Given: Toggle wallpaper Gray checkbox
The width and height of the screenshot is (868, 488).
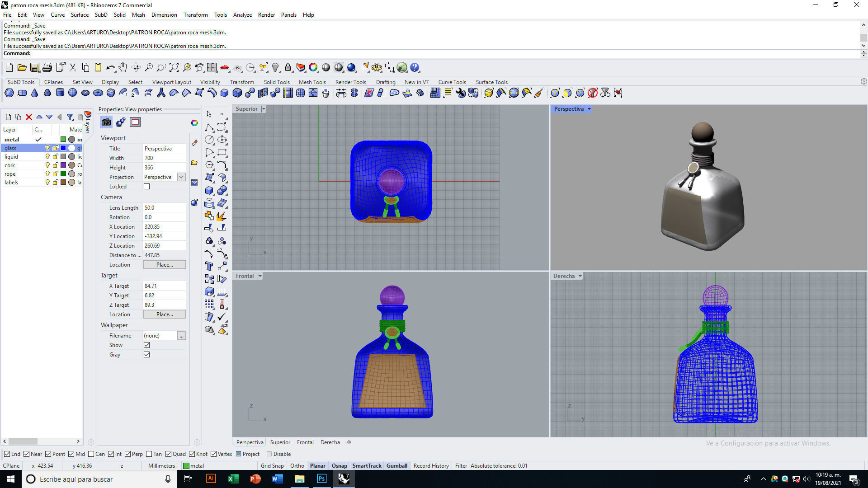Looking at the screenshot, I should [x=146, y=355].
